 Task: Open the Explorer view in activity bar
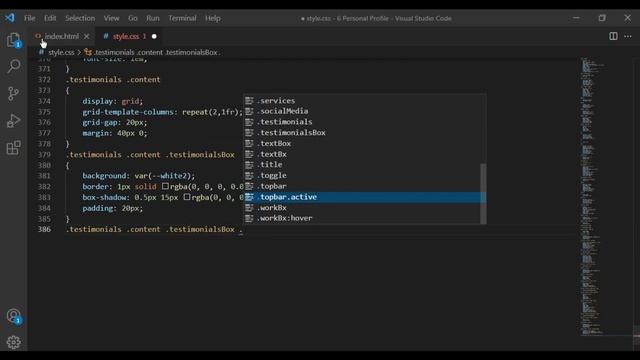13,40
